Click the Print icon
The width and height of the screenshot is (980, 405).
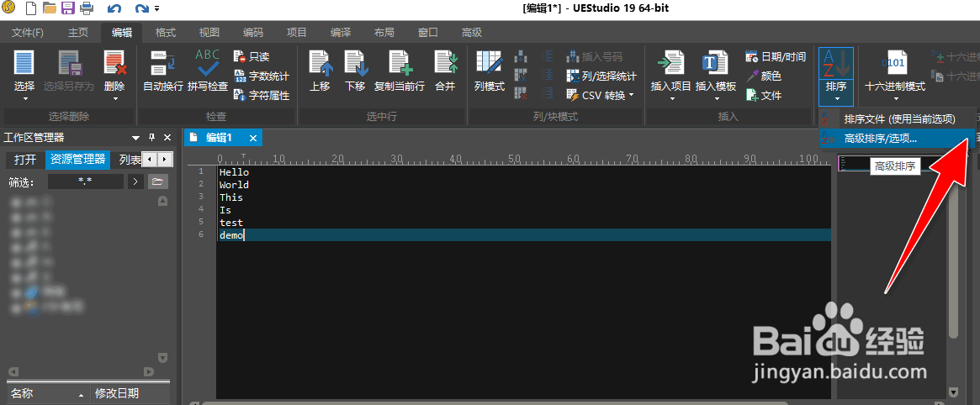click(87, 8)
